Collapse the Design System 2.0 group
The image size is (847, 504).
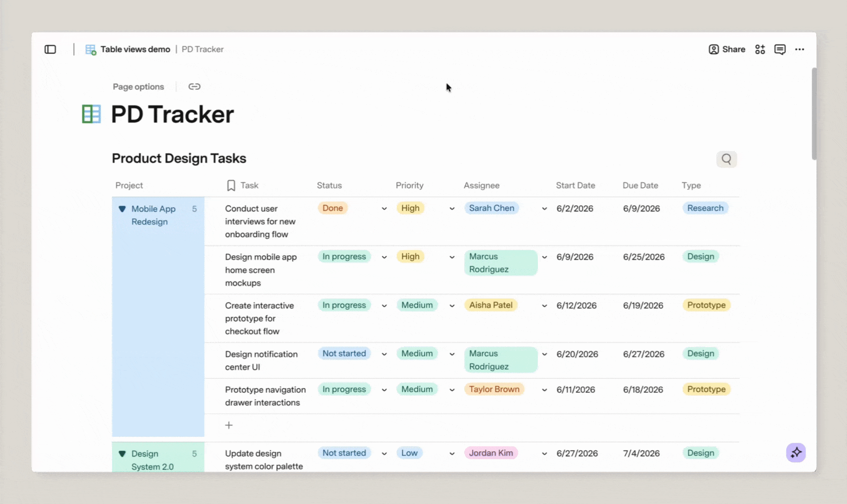point(122,454)
